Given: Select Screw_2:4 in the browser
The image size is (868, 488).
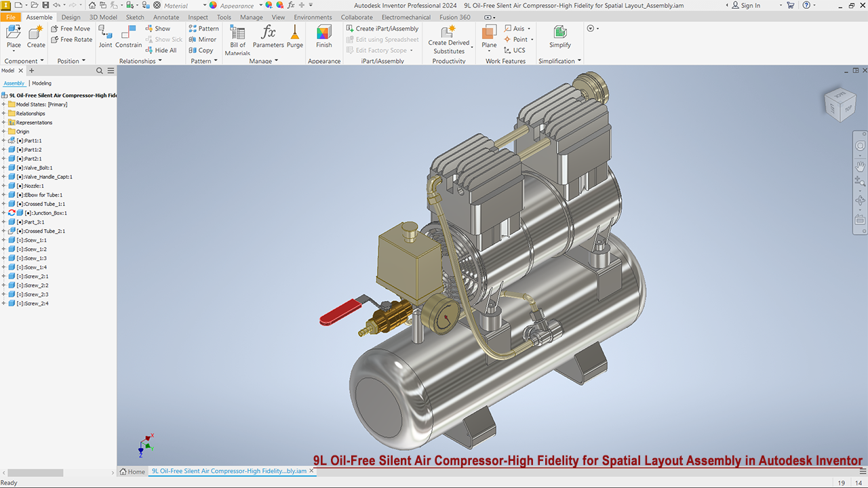Looking at the screenshot, I should [x=32, y=303].
